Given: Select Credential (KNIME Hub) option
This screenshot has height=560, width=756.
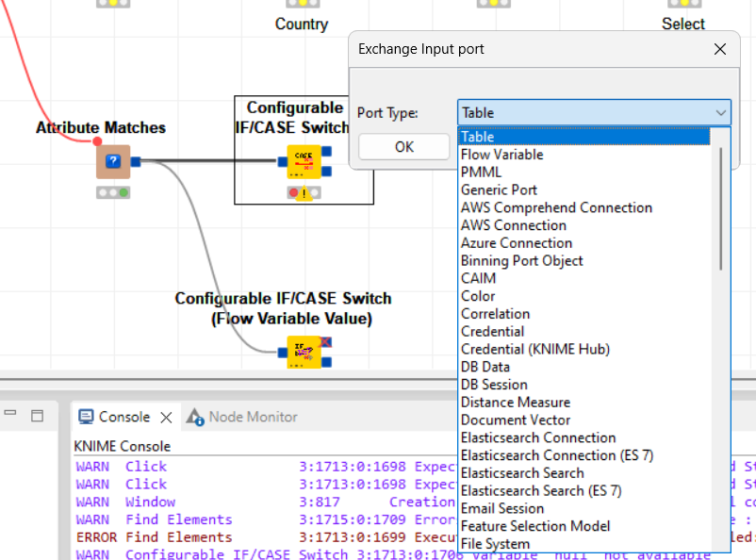Looking at the screenshot, I should pos(584,349).
